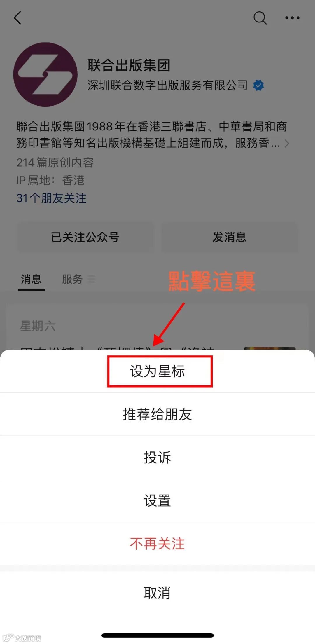Open 设置 from the action sheet

coord(157,500)
